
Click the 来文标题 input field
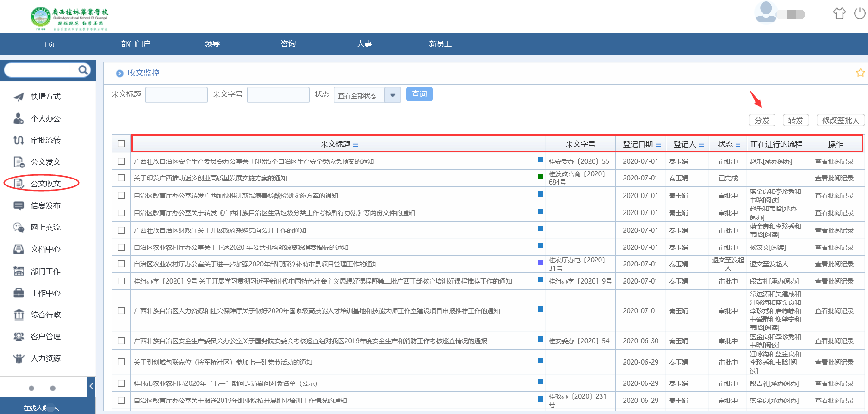click(x=176, y=95)
